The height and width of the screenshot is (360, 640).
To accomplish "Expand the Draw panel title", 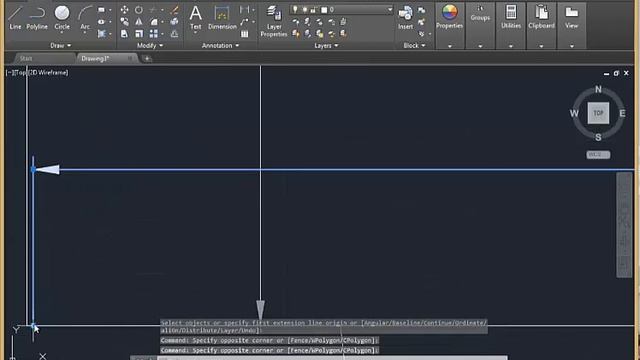I will coord(60,45).
